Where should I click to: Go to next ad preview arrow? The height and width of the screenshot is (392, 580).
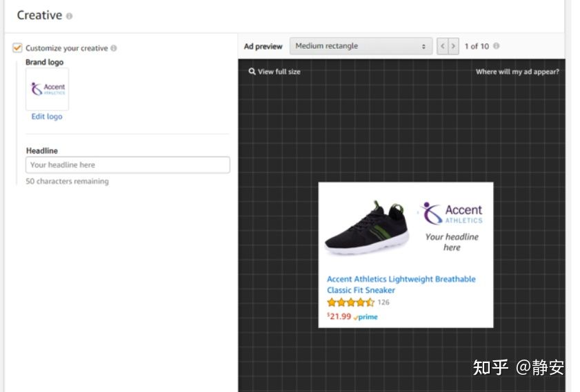[x=454, y=46]
